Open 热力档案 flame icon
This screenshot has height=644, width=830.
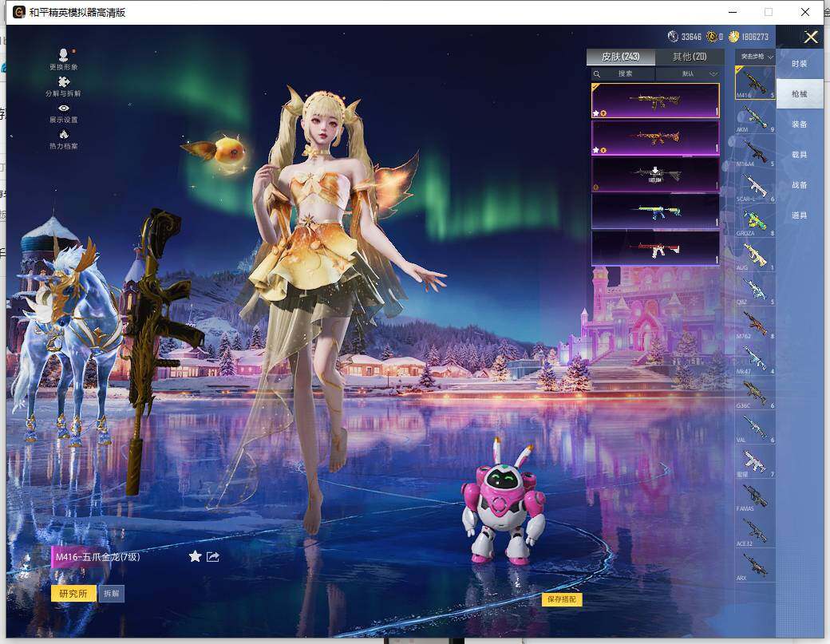(64, 140)
